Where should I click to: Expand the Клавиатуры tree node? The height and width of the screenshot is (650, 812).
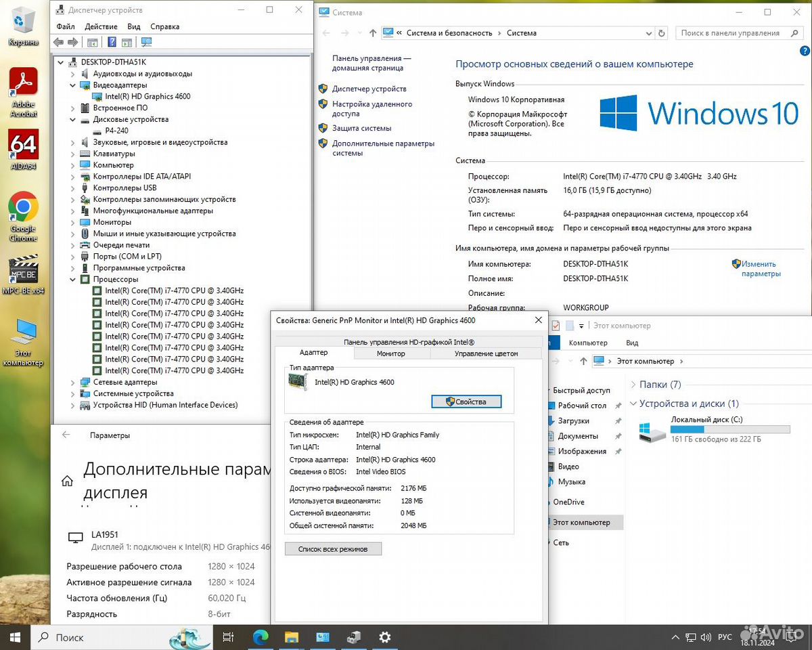coord(73,154)
